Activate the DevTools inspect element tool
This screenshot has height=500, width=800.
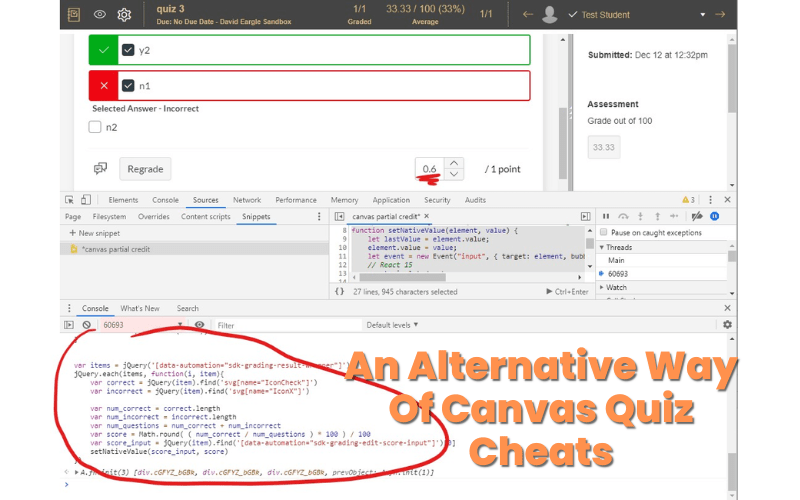tap(69, 200)
